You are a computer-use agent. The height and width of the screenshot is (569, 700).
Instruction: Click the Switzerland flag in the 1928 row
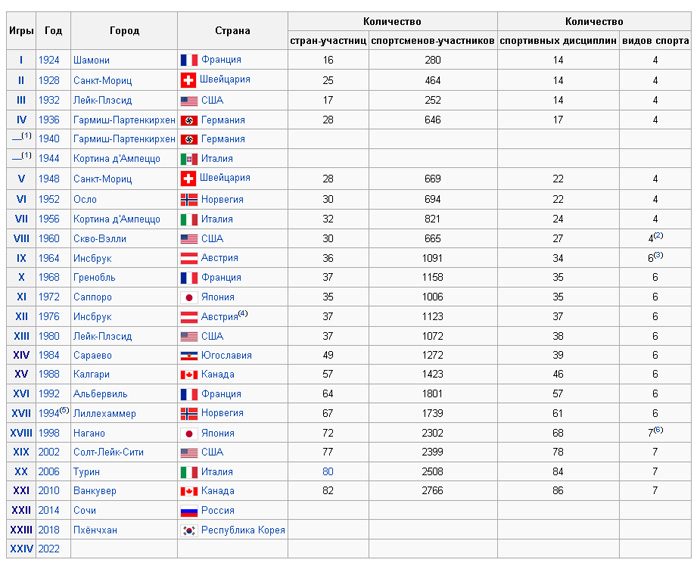click(x=188, y=80)
